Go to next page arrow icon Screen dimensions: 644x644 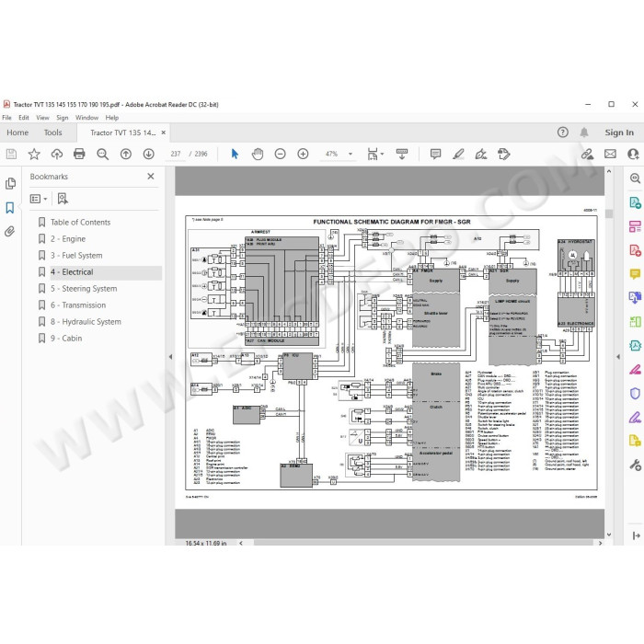coord(149,154)
